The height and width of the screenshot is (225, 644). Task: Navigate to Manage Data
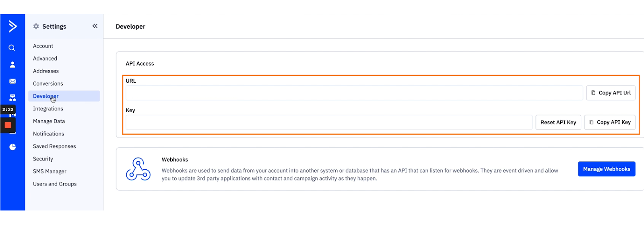49,121
